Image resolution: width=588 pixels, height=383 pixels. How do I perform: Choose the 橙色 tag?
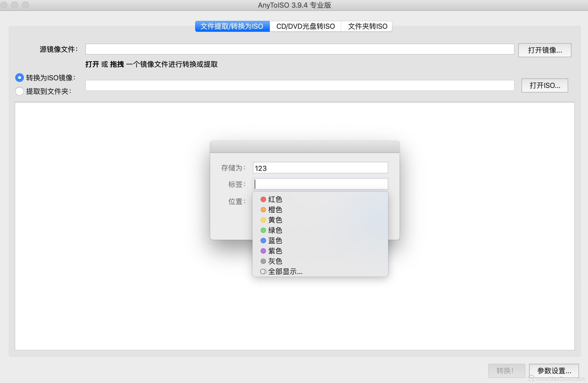320,210
